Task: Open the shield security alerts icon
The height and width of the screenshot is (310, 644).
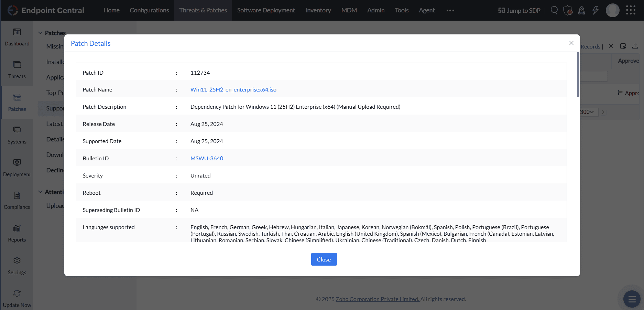Action: (568, 10)
